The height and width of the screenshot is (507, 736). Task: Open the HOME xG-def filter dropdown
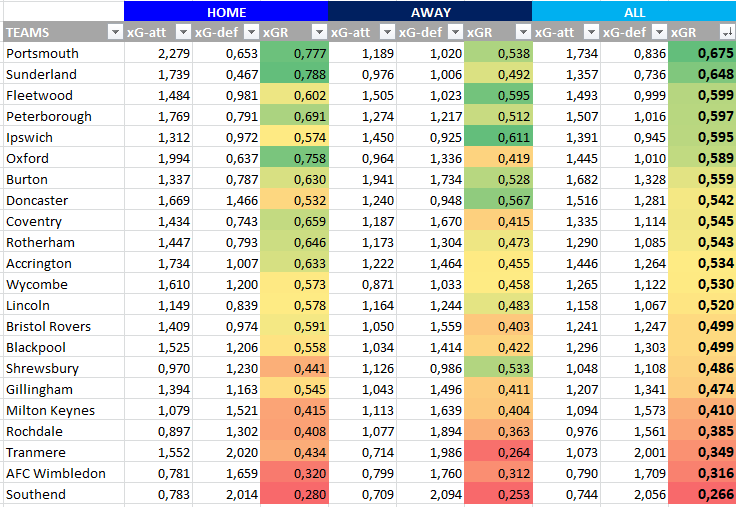pyautogui.click(x=252, y=32)
